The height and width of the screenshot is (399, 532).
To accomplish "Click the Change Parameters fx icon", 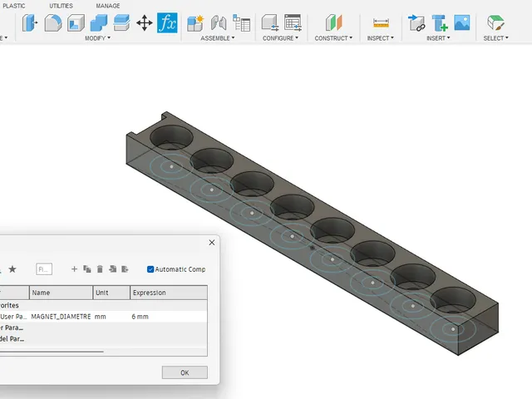I will pyautogui.click(x=167, y=23).
